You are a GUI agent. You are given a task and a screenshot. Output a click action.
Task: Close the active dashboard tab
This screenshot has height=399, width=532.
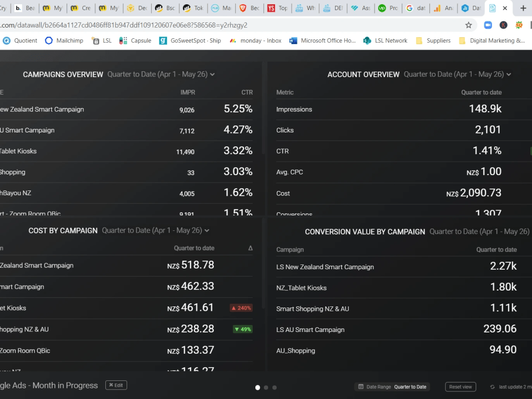[505, 8]
